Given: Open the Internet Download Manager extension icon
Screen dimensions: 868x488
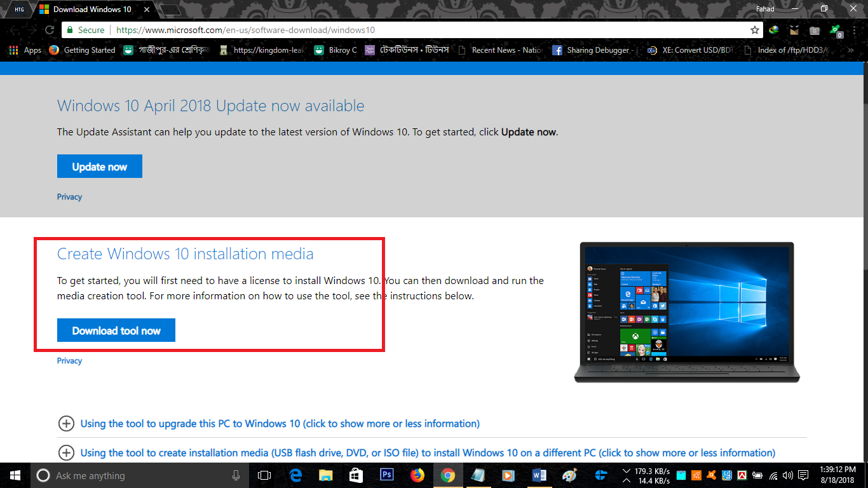Looking at the screenshot, I should [x=774, y=30].
